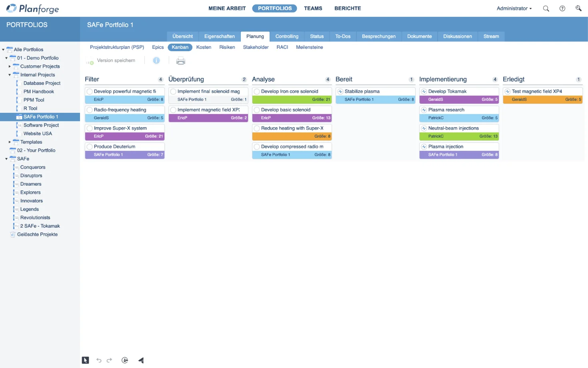Click the blue info icon

156,60
